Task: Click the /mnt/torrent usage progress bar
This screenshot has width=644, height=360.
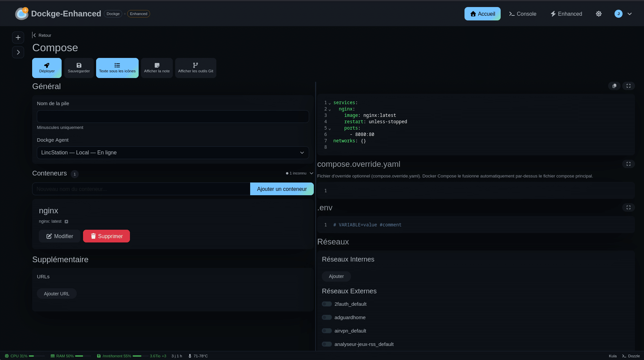Action: coord(141,356)
